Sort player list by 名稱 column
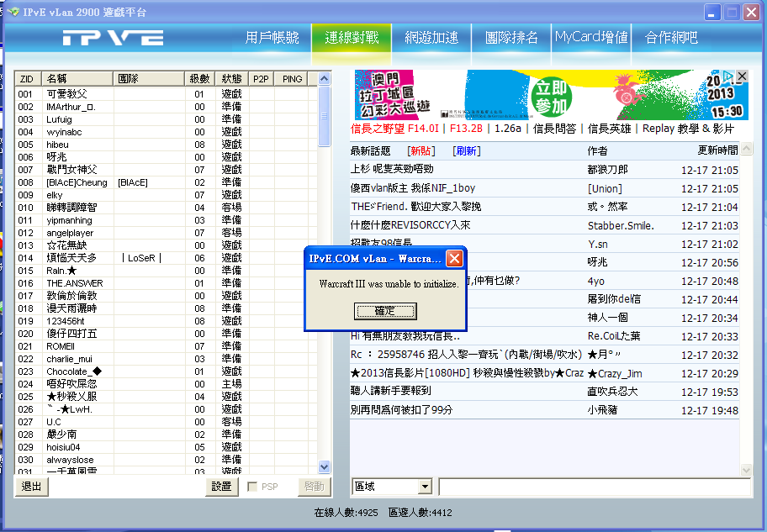The width and height of the screenshot is (767, 532). coord(77,79)
